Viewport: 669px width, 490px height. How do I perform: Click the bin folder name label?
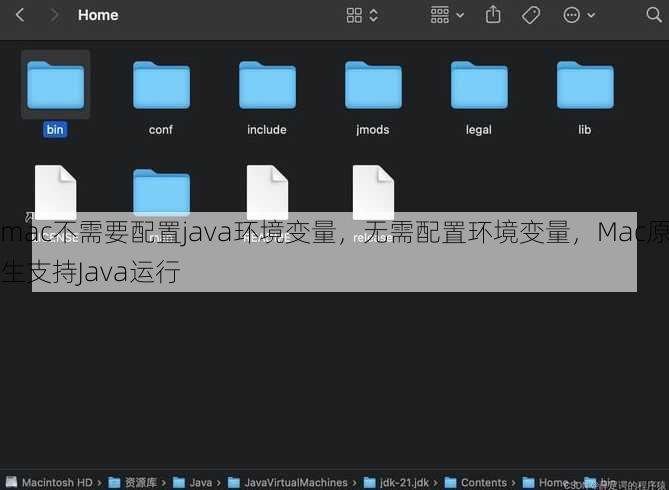55,129
